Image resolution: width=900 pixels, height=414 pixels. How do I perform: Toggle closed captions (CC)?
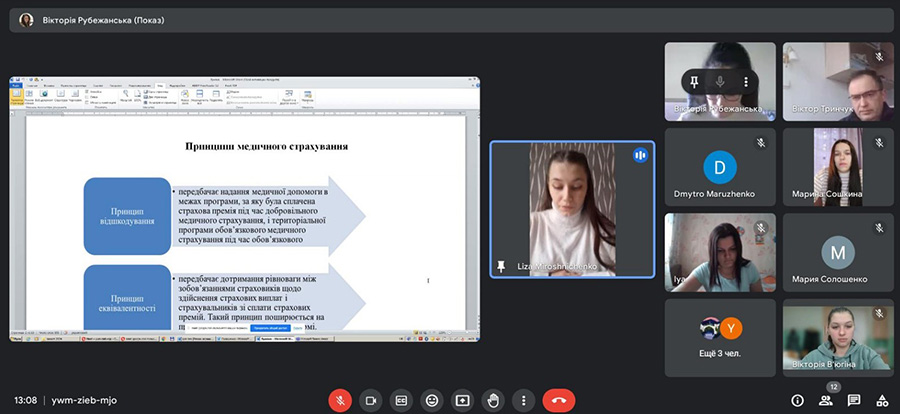pyautogui.click(x=401, y=400)
